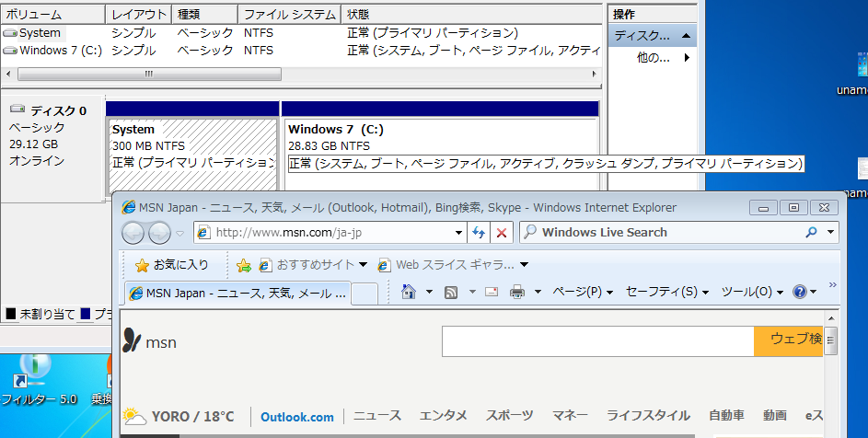The height and width of the screenshot is (438, 868).
Task: Click the 状態 column header
Action: coord(471,15)
